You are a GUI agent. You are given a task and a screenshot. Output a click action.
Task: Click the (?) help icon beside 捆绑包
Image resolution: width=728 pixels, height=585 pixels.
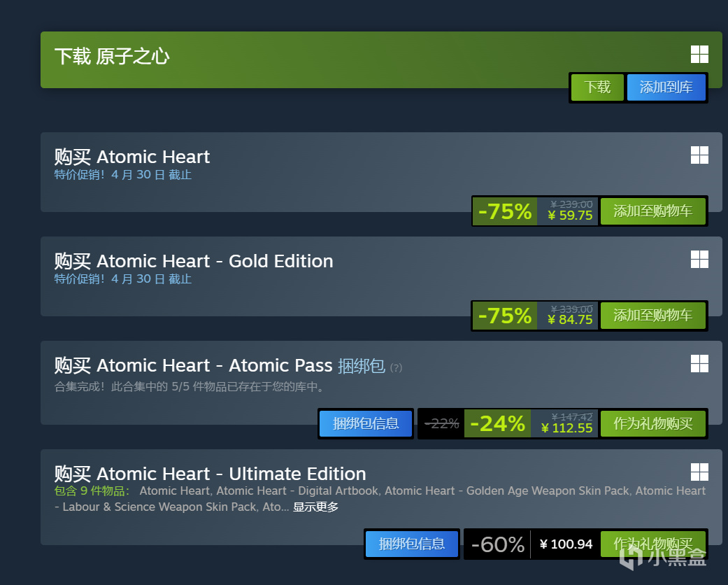[x=396, y=367]
